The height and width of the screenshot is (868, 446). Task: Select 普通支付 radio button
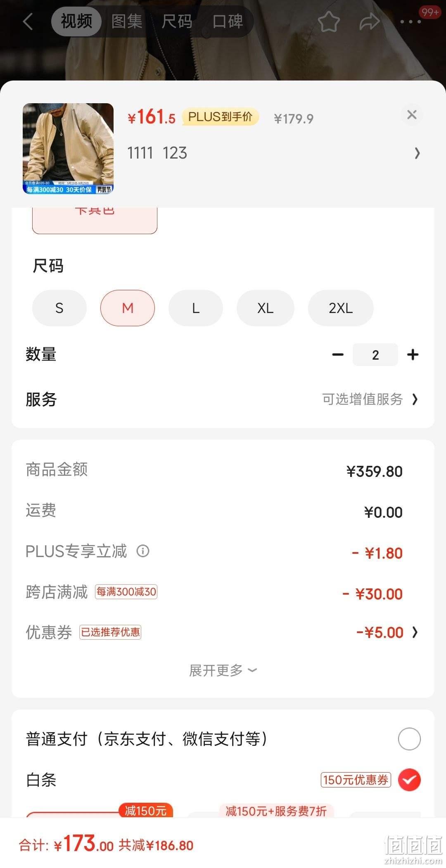pos(409,739)
